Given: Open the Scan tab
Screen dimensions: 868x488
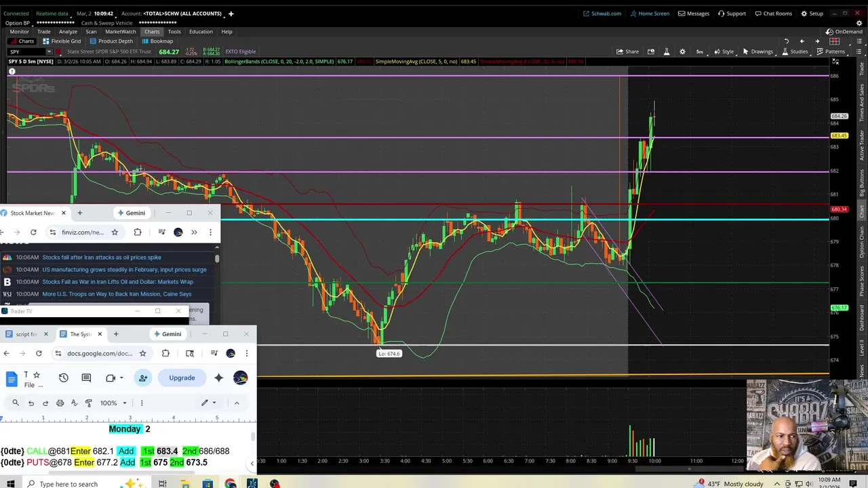Looking at the screenshot, I should click(91, 32).
